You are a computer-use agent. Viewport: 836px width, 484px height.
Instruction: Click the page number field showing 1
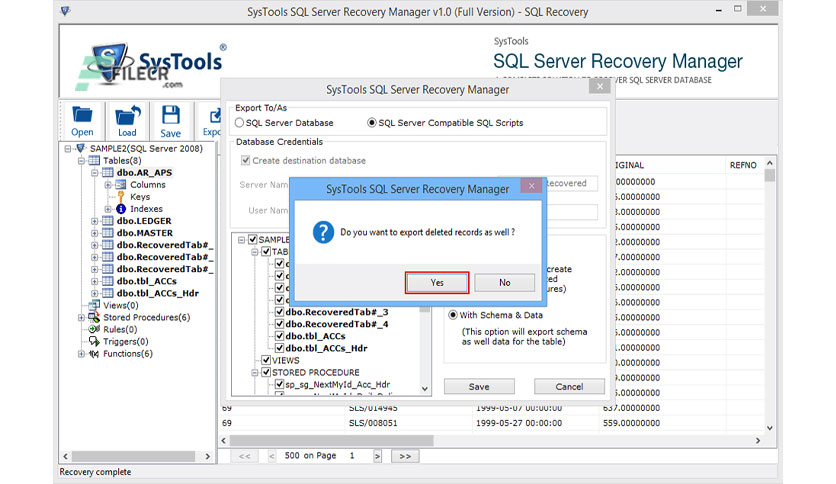352,456
